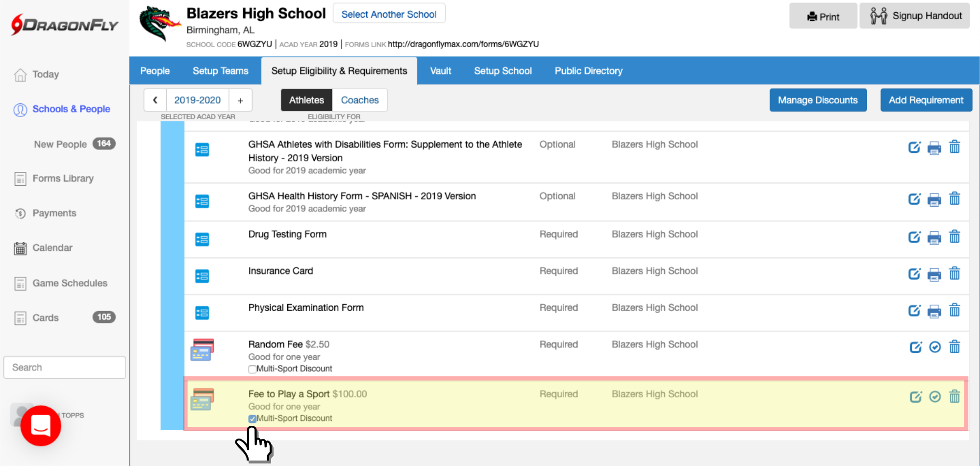Delete the Fee to Play a Sport
Screen dimensions: 980x466
point(955,396)
